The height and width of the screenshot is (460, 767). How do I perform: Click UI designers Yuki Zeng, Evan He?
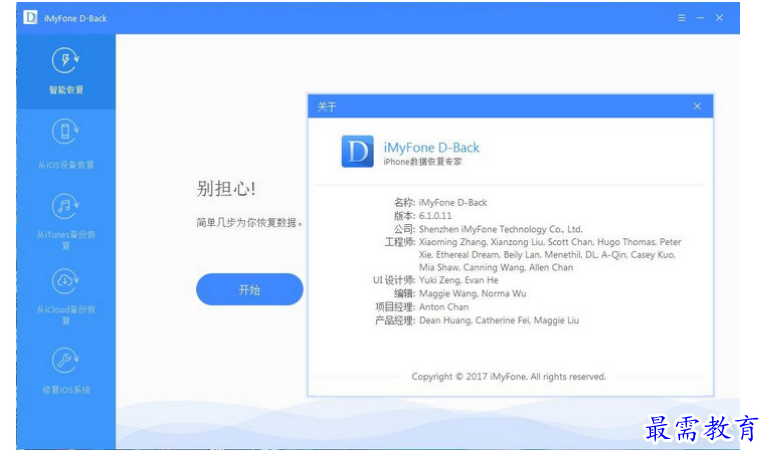pyautogui.click(x=459, y=280)
